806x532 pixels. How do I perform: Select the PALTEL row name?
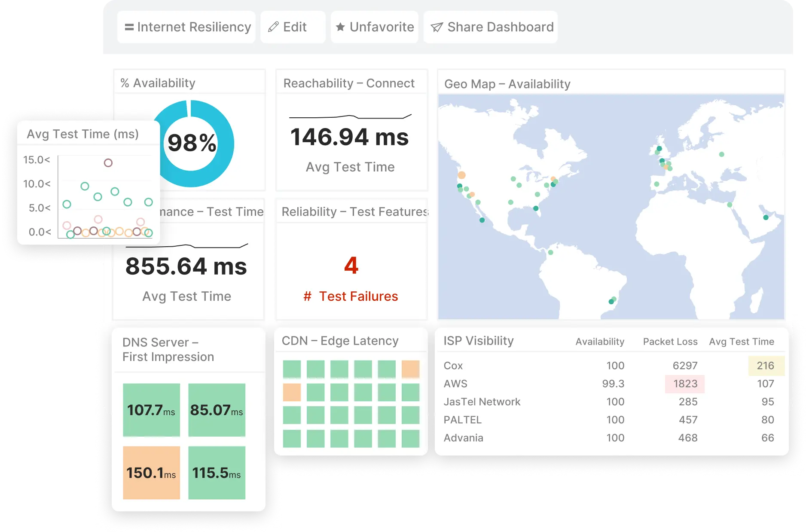[x=462, y=420]
